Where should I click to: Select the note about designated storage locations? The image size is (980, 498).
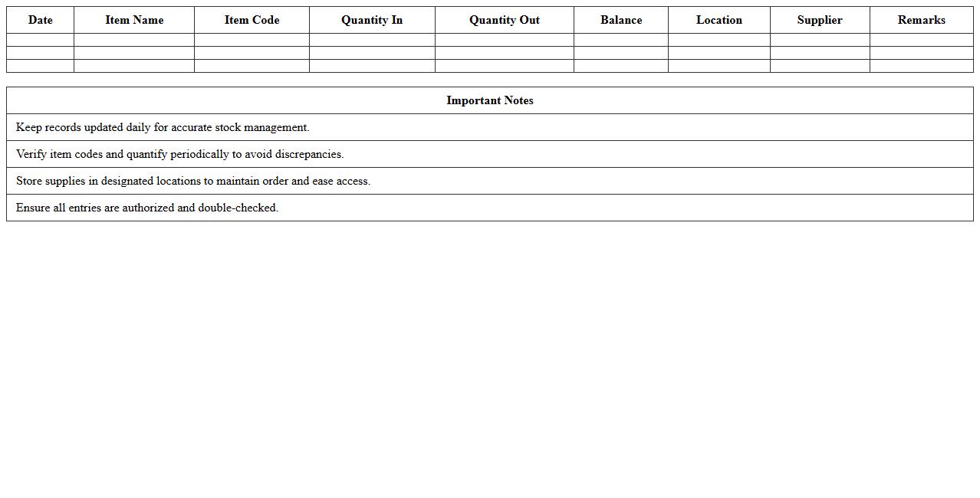click(x=192, y=181)
